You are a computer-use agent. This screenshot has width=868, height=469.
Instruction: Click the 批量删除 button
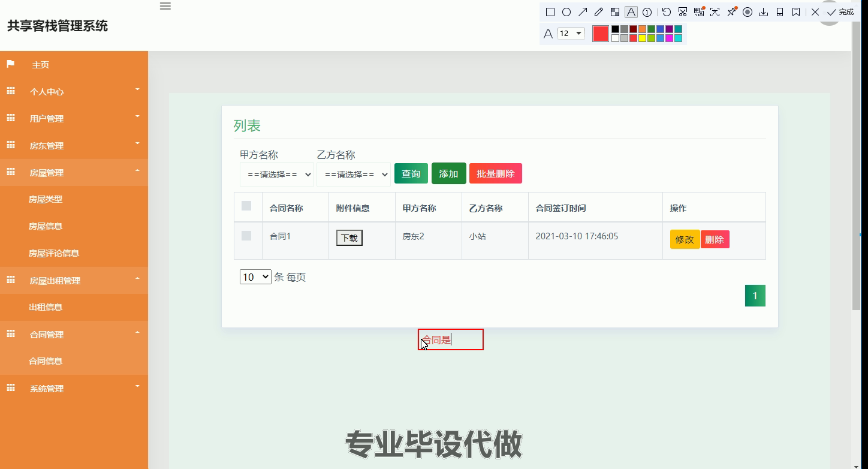[x=496, y=173]
